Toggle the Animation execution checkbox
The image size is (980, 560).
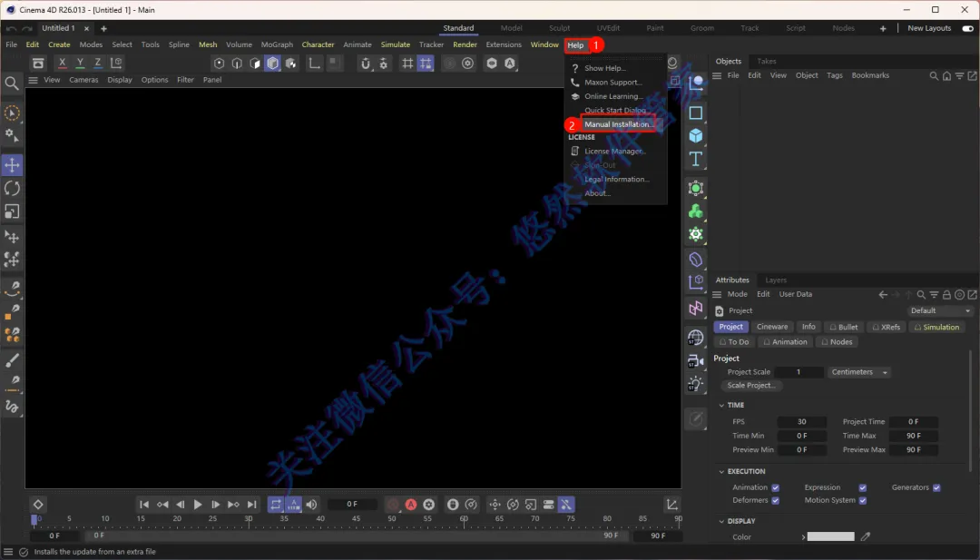[776, 487]
